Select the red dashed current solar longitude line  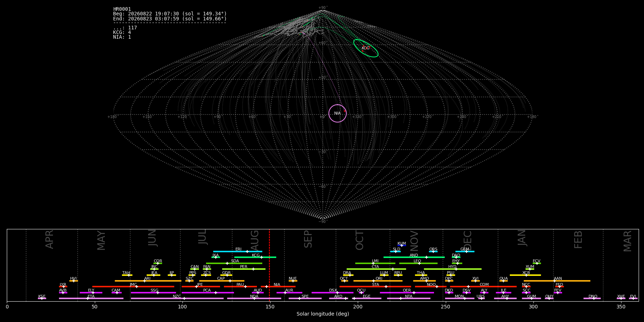pyautogui.click(x=269, y=265)
